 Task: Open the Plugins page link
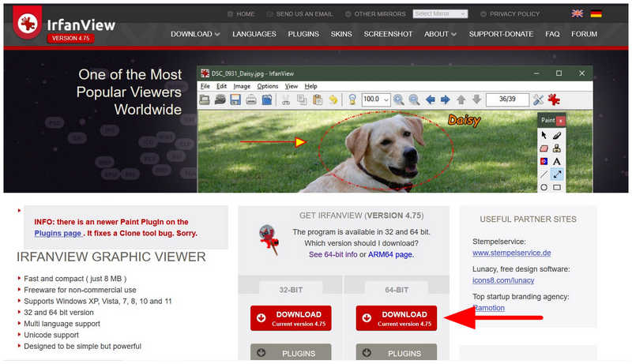tap(58, 233)
